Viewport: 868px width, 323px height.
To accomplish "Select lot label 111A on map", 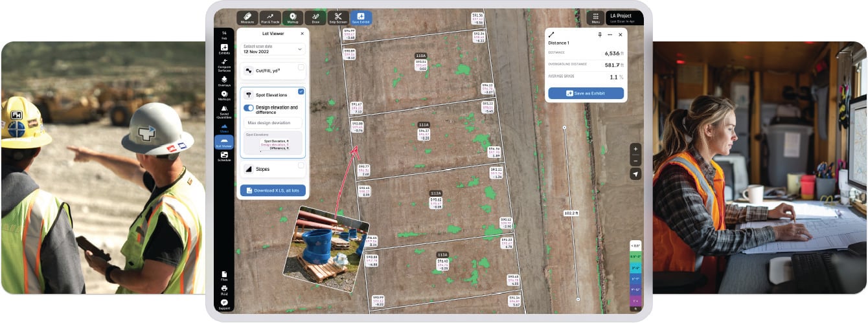I will pos(424,124).
